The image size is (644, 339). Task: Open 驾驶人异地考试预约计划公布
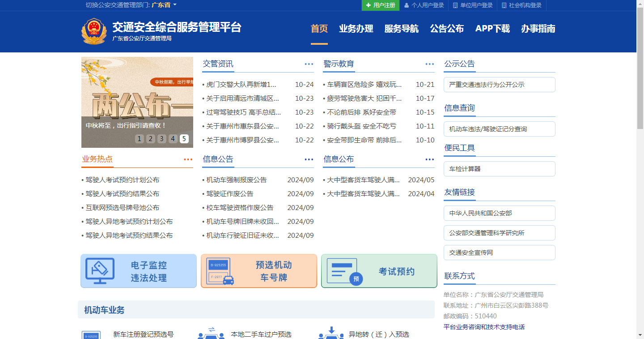tap(129, 222)
